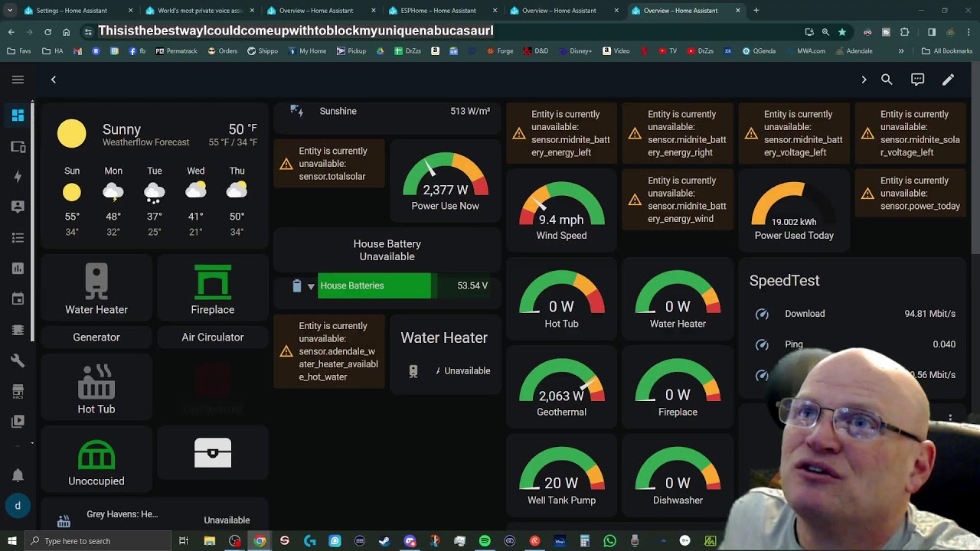Image resolution: width=980 pixels, height=551 pixels.
Task: Open the Chrome tab search dropdown
Action: coord(10,11)
